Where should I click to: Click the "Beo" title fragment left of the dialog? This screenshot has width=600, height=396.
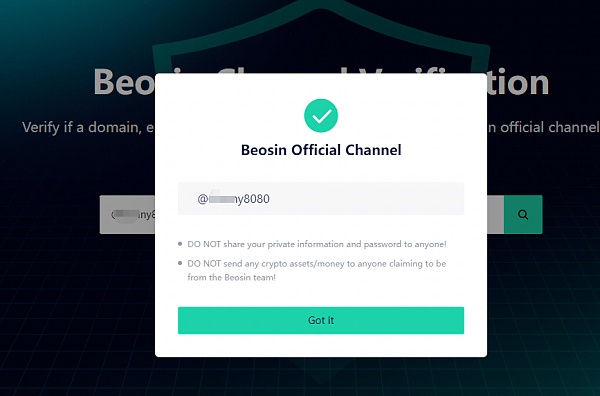(124, 81)
